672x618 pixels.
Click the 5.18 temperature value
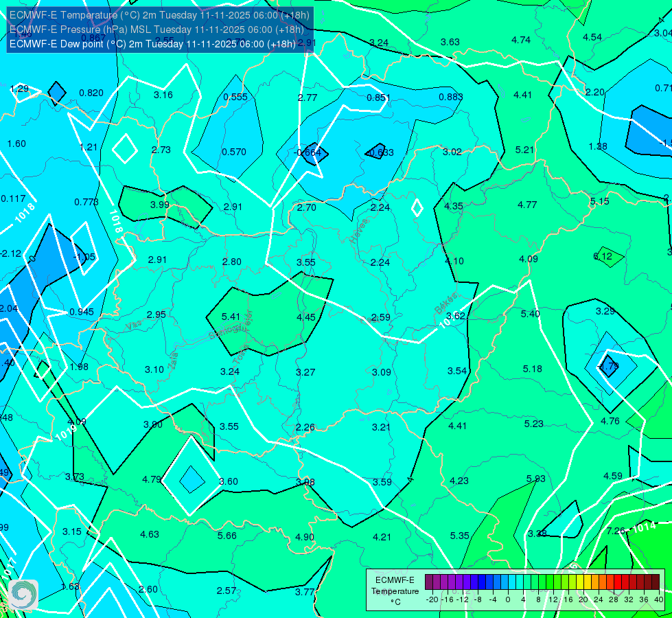click(532, 369)
